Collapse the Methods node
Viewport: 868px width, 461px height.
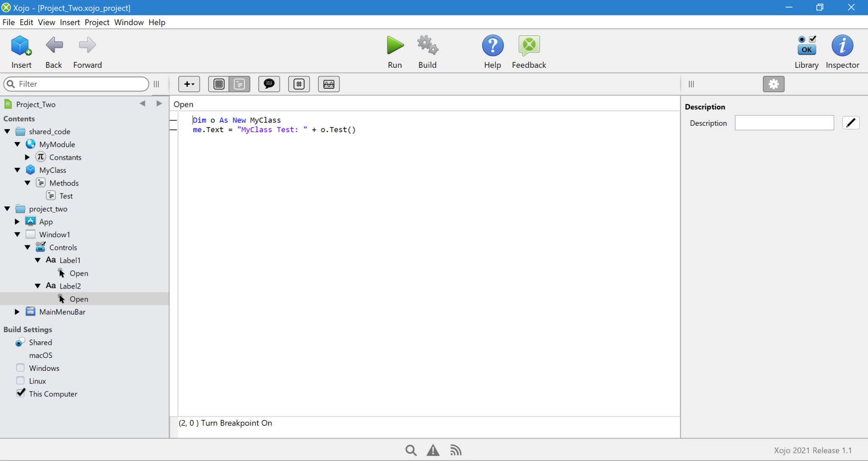click(28, 183)
